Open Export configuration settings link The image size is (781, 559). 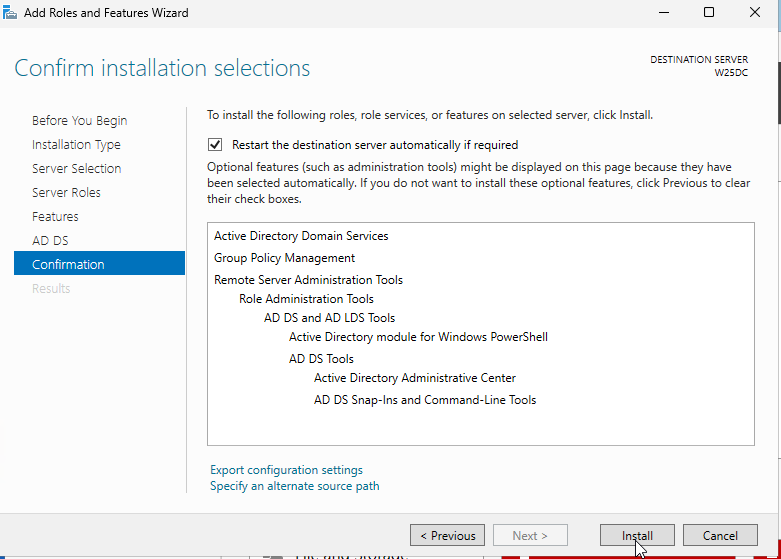[286, 470]
